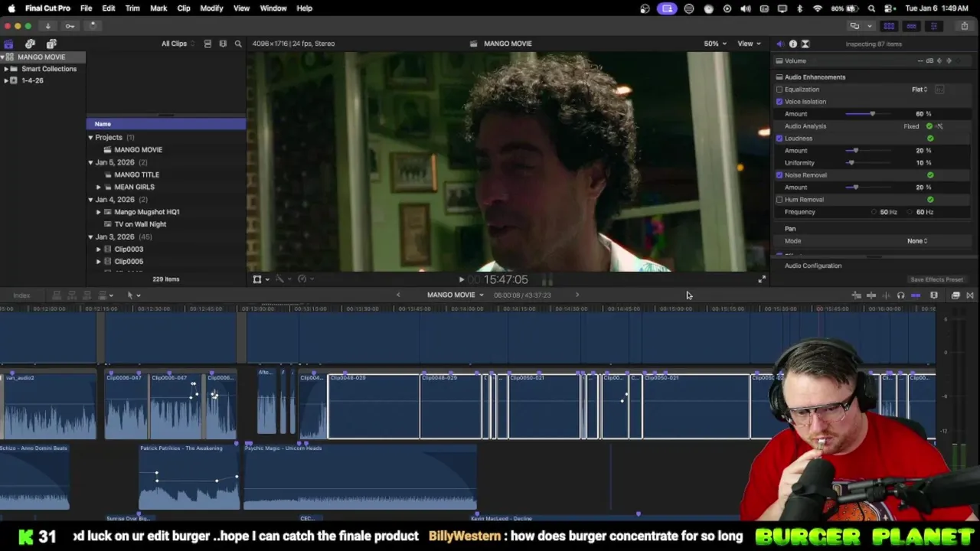The image size is (980, 551).
Task: Open the timeline clip appearance options
Action: pyautogui.click(x=934, y=295)
